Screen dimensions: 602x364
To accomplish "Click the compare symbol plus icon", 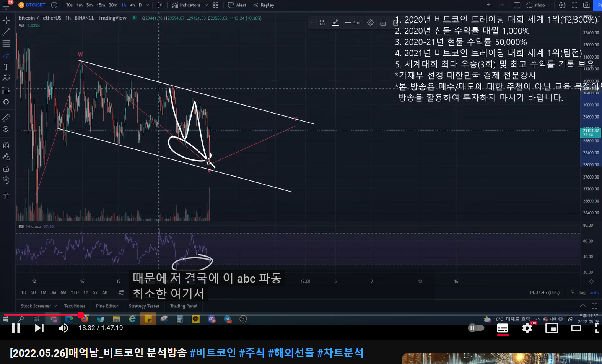I will point(54,5).
